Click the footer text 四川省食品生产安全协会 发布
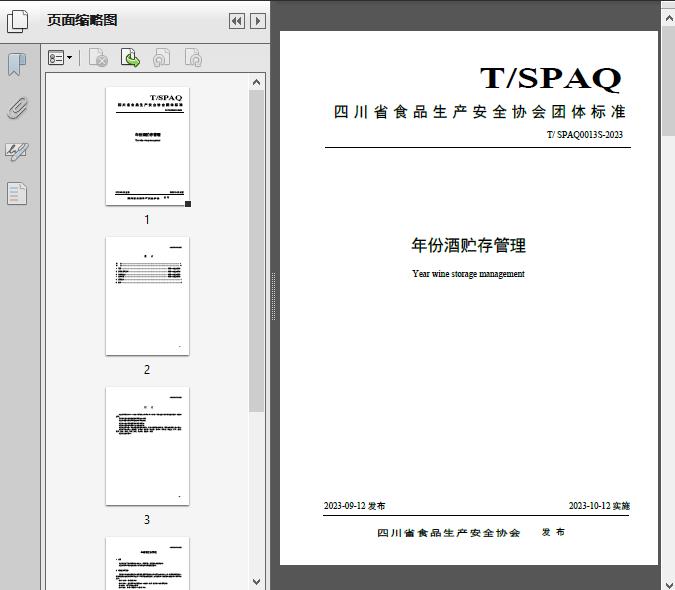 point(471,533)
